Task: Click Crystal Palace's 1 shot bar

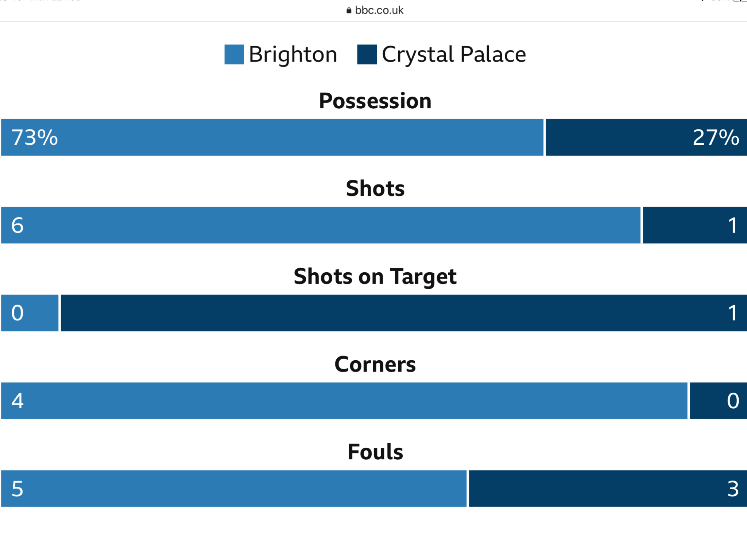Action: (694, 225)
